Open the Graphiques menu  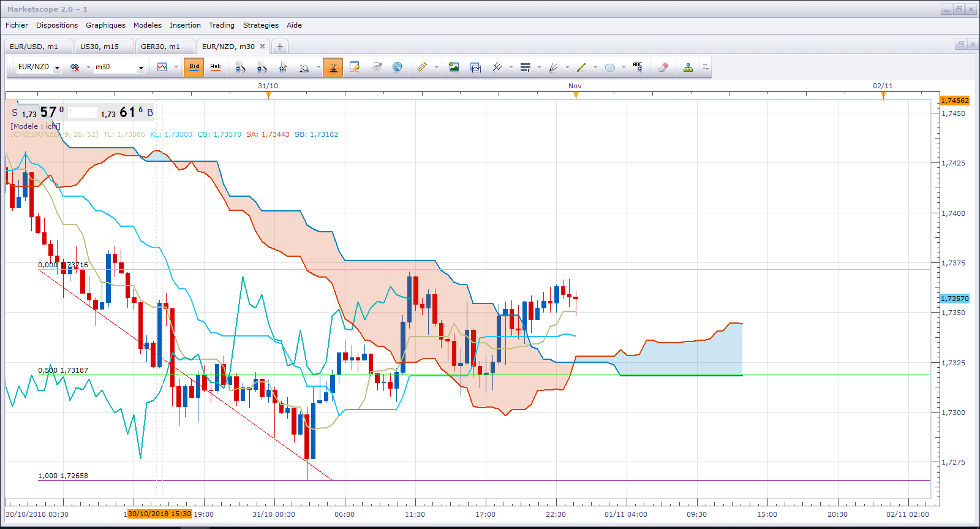(105, 25)
